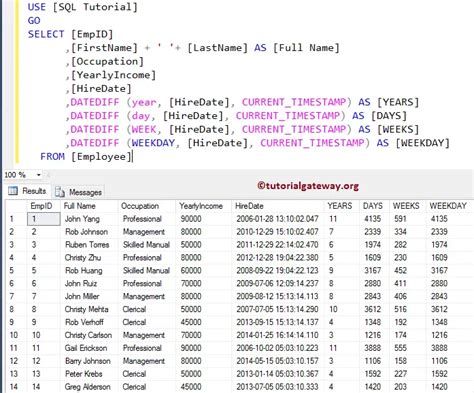The width and height of the screenshot is (474, 393).
Task: Select the Full Name column header
Action: [89, 206]
